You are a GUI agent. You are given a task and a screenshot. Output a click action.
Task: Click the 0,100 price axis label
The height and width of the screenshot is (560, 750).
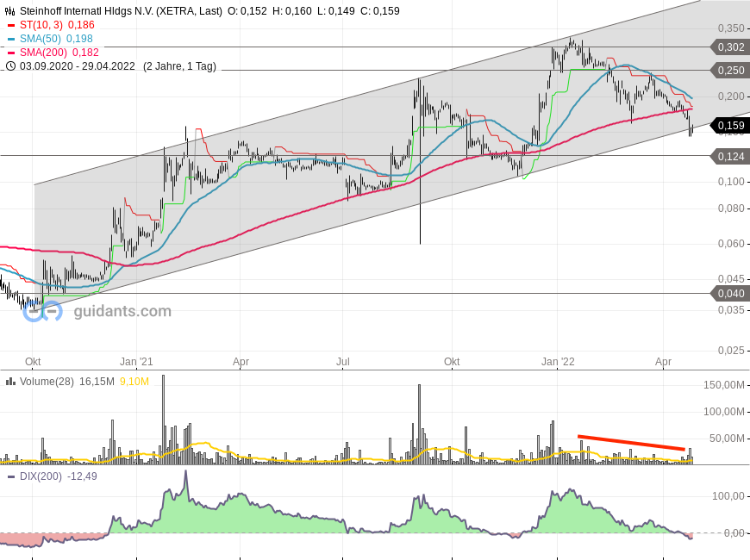point(731,182)
